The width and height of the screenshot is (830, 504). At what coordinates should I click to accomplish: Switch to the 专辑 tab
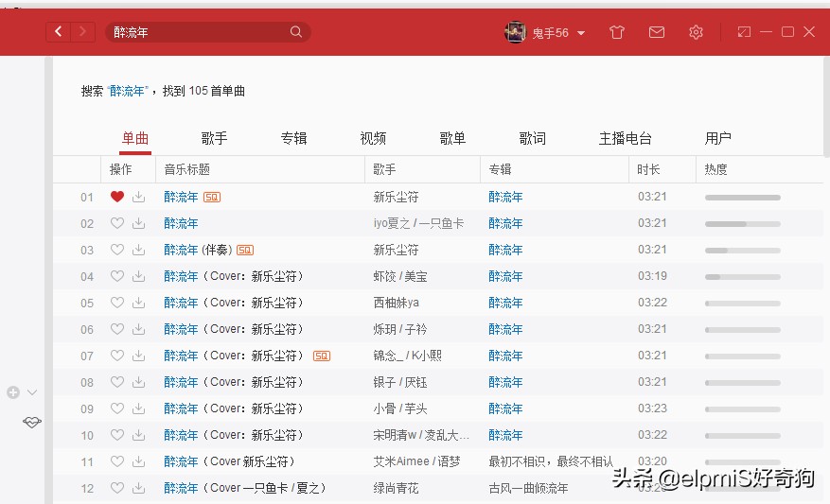pos(293,139)
